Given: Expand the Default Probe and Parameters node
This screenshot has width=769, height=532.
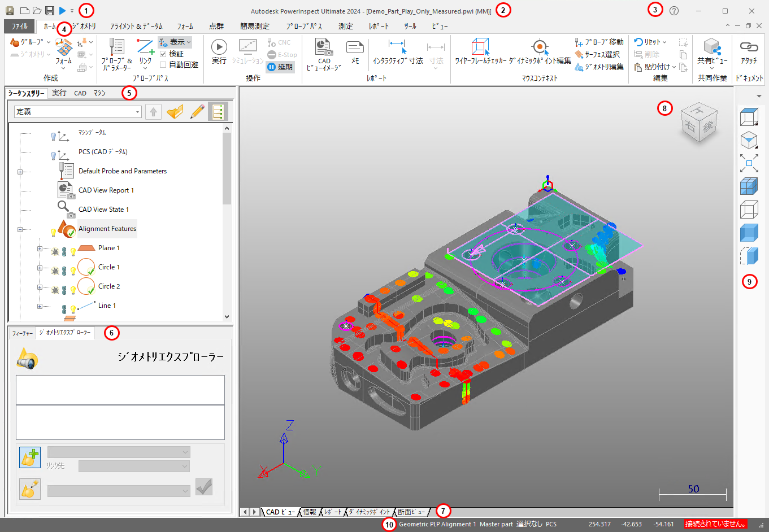Looking at the screenshot, I should (x=20, y=172).
